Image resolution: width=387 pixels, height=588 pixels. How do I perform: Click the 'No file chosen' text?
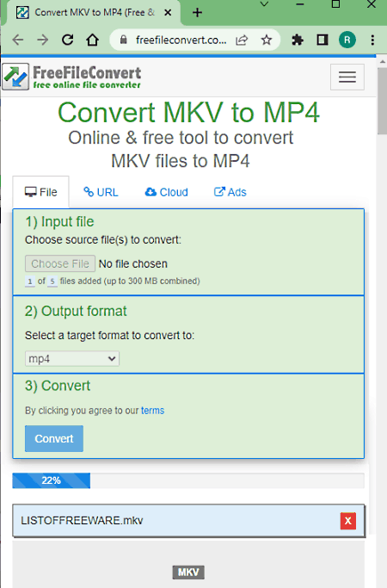(x=133, y=264)
